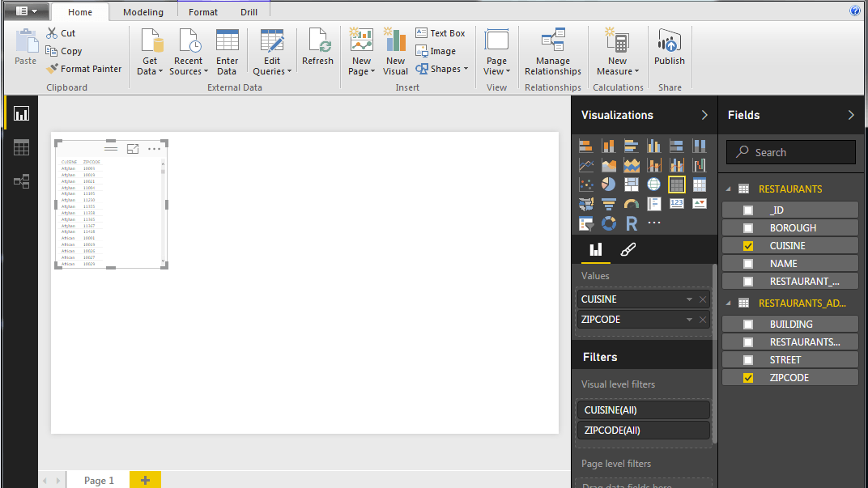Image resolution: width=868 pixels, height=488 pixels.
Task: Open the Modeling ribbon tab
Action: (143, 12)
